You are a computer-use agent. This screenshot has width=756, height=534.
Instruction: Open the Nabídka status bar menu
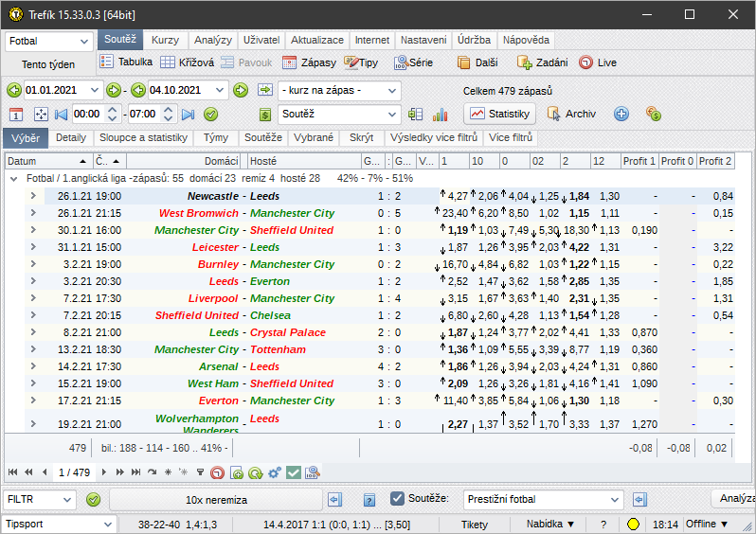point(550,524)
